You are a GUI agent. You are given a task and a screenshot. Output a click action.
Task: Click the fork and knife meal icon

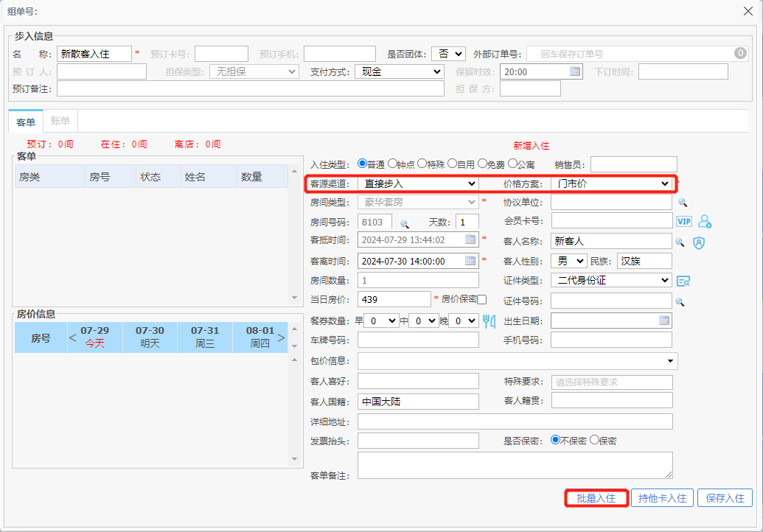tap(489, 321)
